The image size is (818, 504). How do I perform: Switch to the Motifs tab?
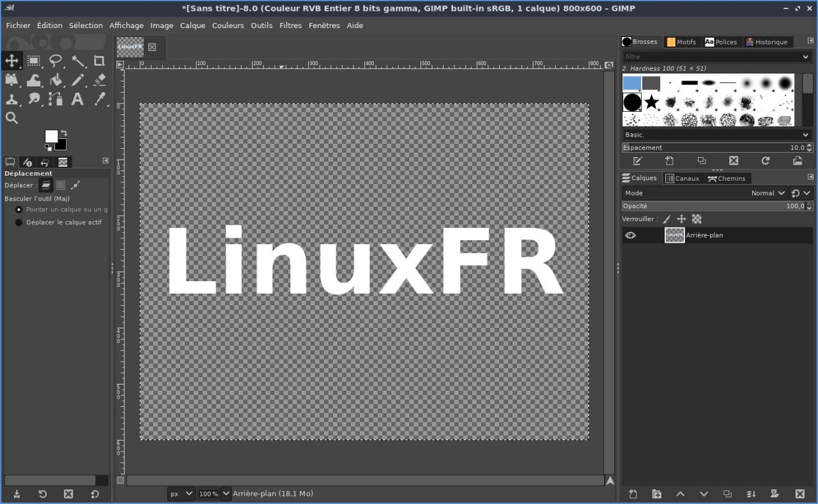[x=681, y=42]
